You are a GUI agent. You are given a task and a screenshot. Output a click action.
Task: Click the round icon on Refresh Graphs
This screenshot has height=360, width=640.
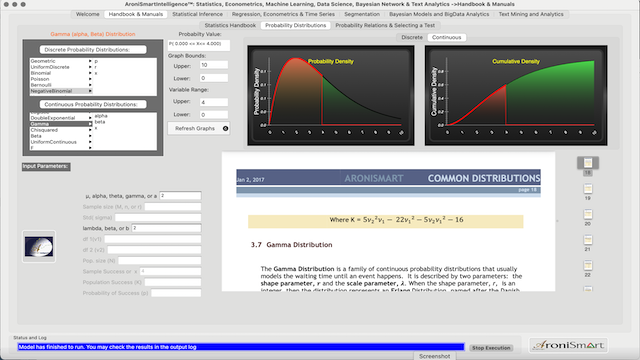(x=225, y=129)
